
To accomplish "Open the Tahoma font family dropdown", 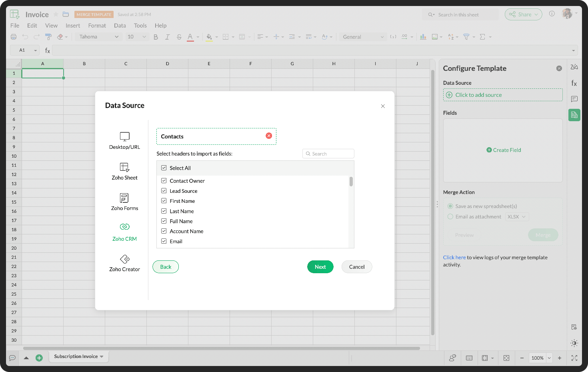I will tap(98, 37).
